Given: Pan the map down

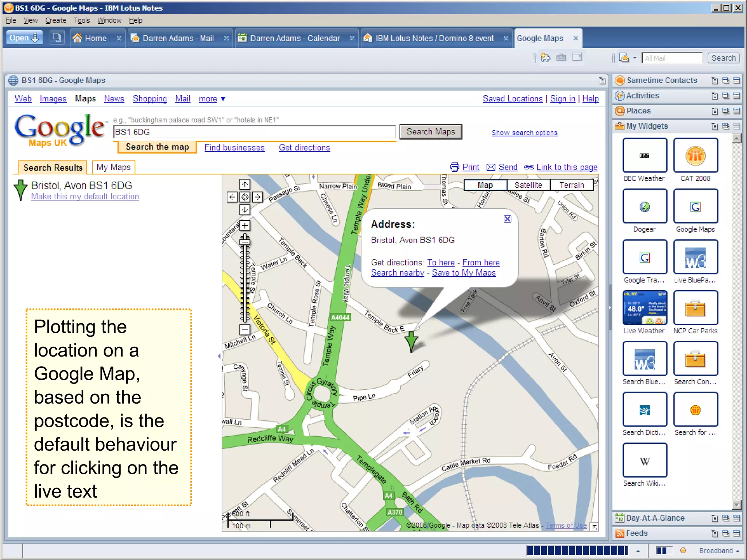Looking at the screenshot, I should [x=245, y=210].
